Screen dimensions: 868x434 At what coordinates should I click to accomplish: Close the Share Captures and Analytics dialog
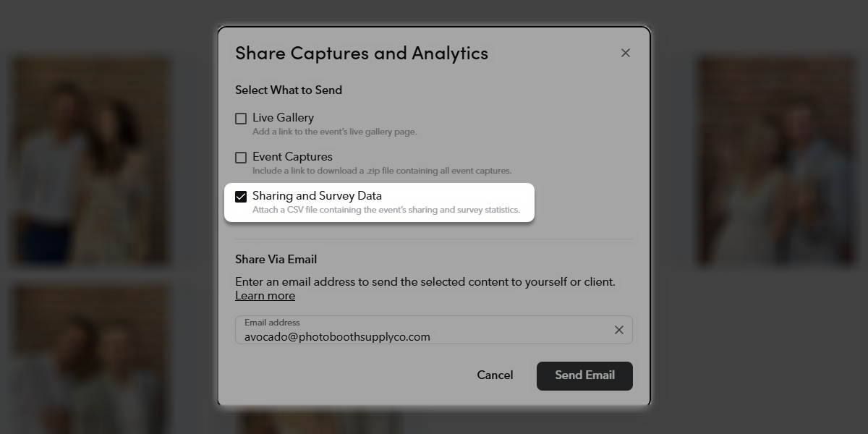point(626,53)
